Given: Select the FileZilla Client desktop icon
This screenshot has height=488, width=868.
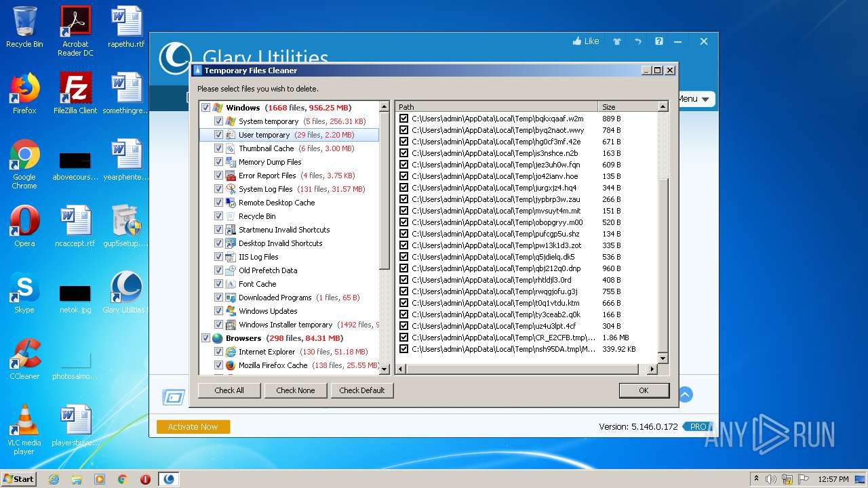Looking at the screenshot, I should (x=75, y=94).
